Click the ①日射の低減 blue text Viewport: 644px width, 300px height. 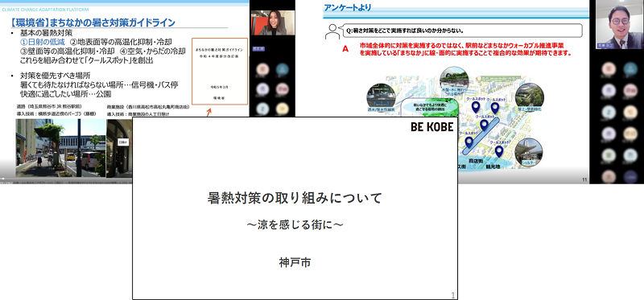(43, 42)
